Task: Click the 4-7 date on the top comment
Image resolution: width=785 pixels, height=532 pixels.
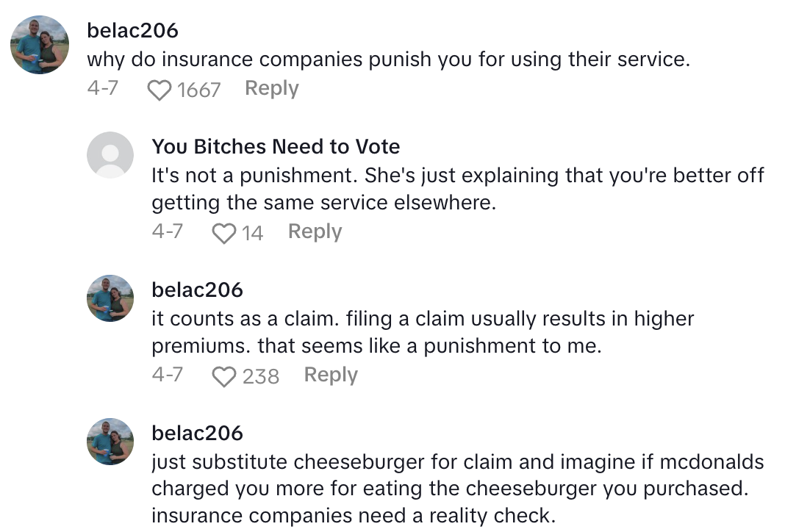Action: coord(103,89)
